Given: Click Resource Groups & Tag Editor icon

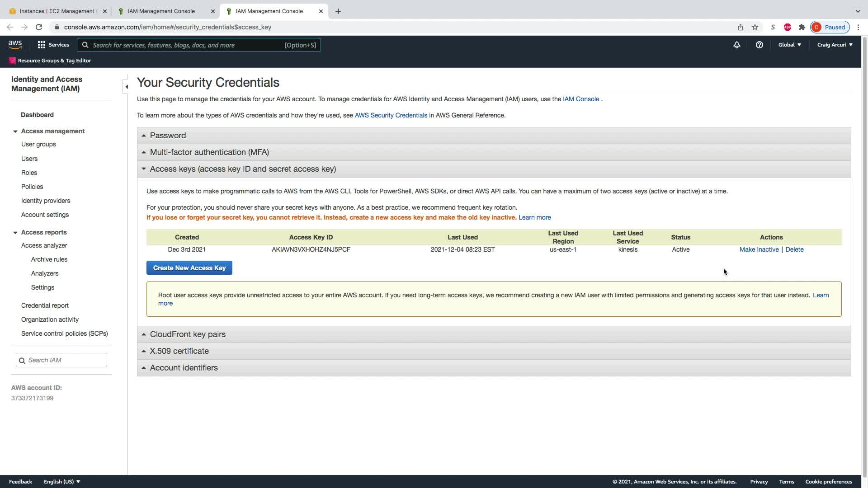Looking at the screenshot, I should pos(12,61).
